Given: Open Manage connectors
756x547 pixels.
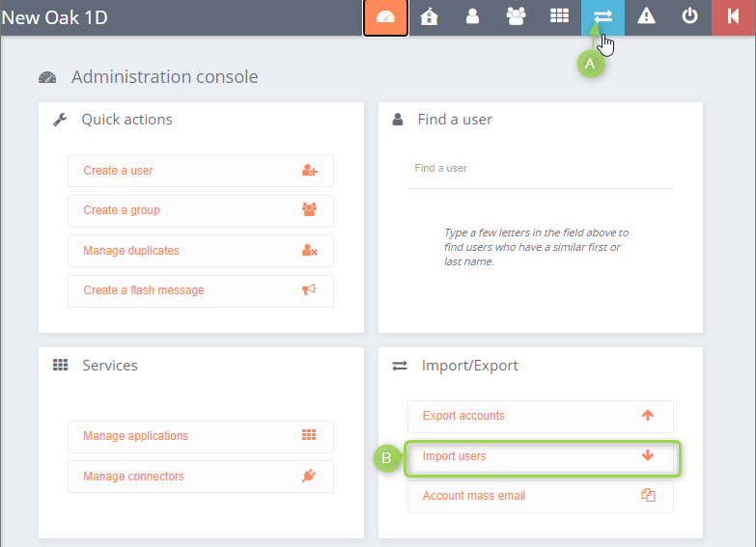Looking at the screenshot, I should (200, 477).
